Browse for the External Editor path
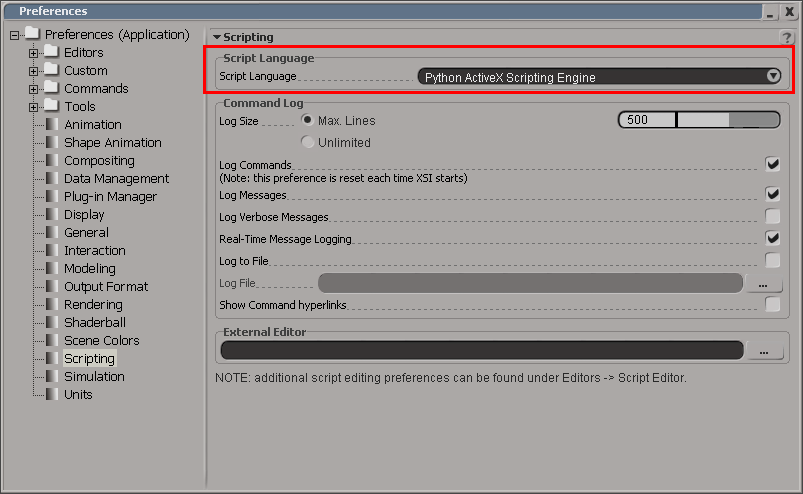This screenshot has width=803, height=494. [764, 351]
